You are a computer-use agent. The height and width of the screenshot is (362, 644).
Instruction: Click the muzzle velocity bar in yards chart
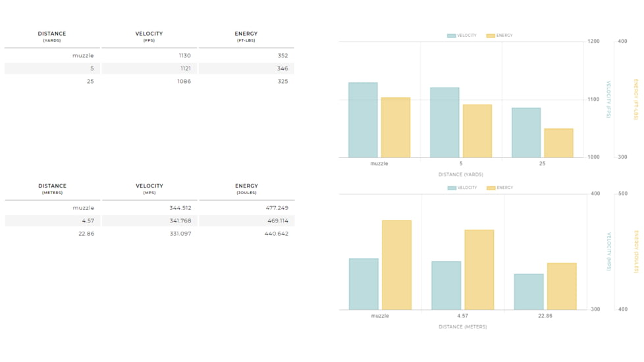(363, 120)
